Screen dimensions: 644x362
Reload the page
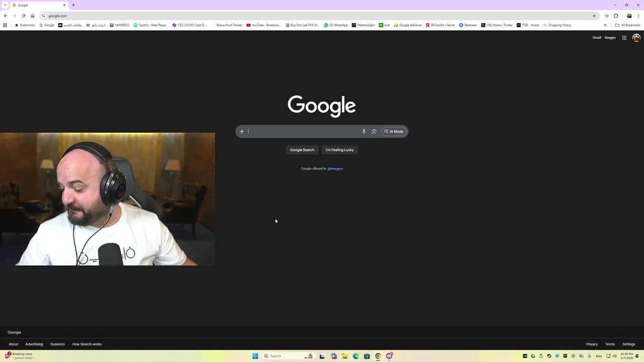(x=24, y=16)
